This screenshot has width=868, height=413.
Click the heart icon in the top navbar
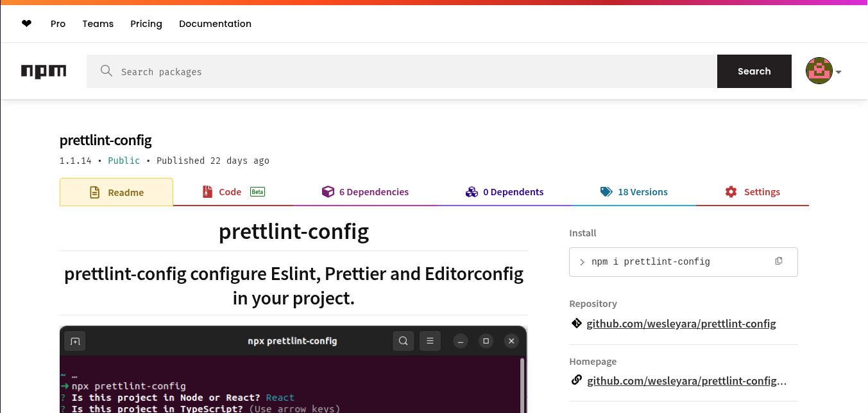click(26, 23)
